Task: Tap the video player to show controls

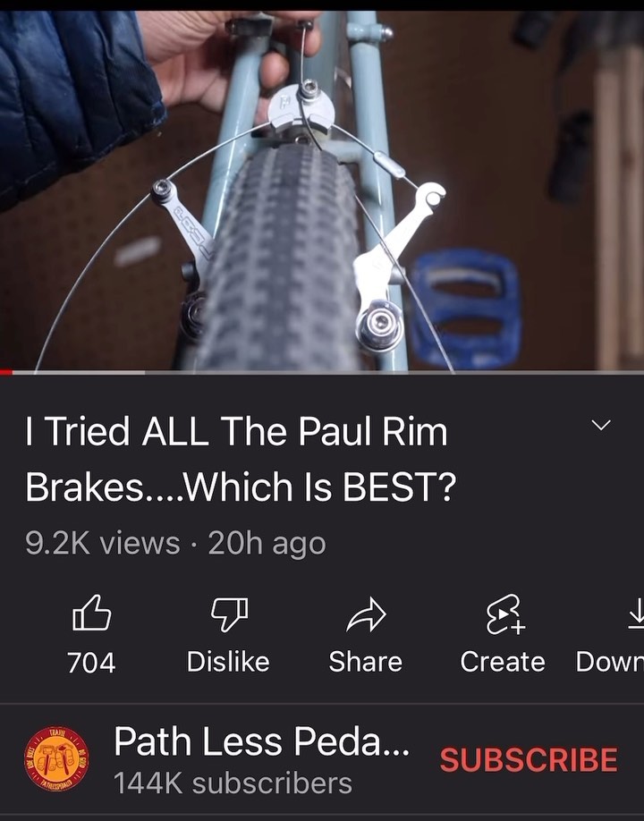Action: coord(322,190)
